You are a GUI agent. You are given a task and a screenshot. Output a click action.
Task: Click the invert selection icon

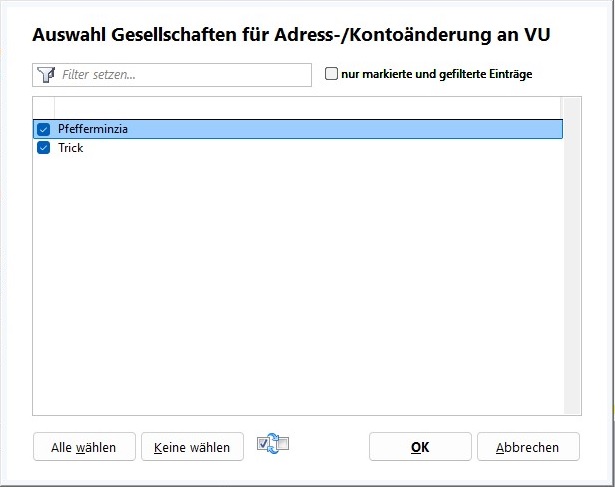click(x=272, y=445)
